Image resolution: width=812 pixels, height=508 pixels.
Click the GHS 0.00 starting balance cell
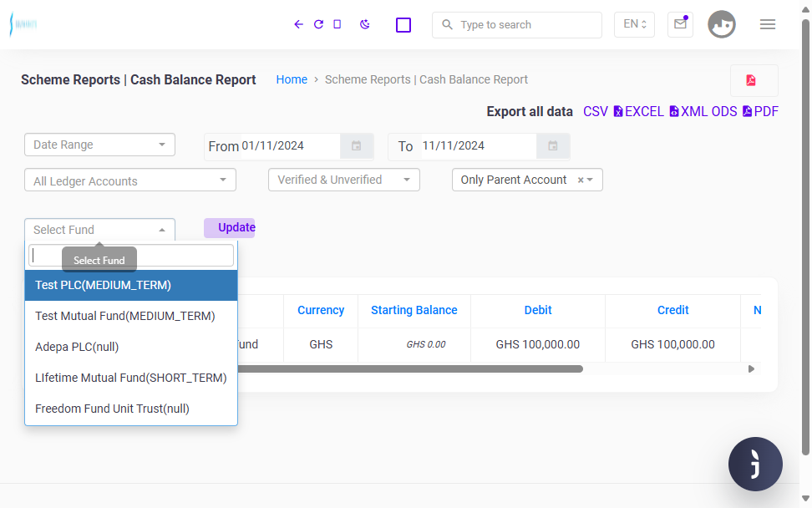click(414, 345)
